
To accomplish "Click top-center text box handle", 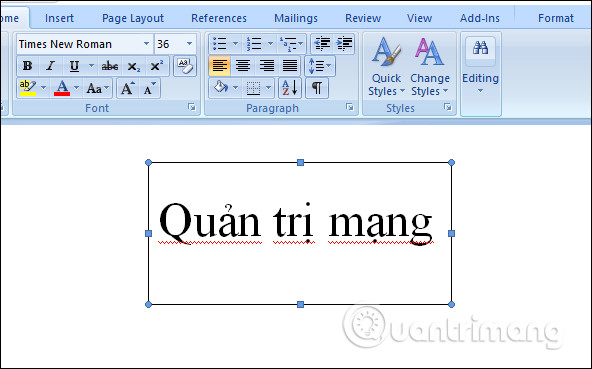I will pyautogui.click(x=300, y=162).
